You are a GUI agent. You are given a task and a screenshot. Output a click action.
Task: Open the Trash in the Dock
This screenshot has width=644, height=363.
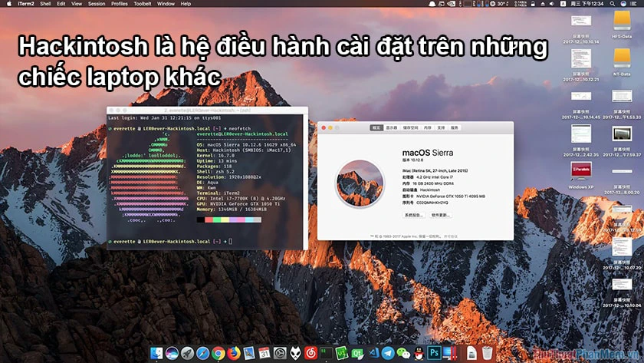[487, 353]
